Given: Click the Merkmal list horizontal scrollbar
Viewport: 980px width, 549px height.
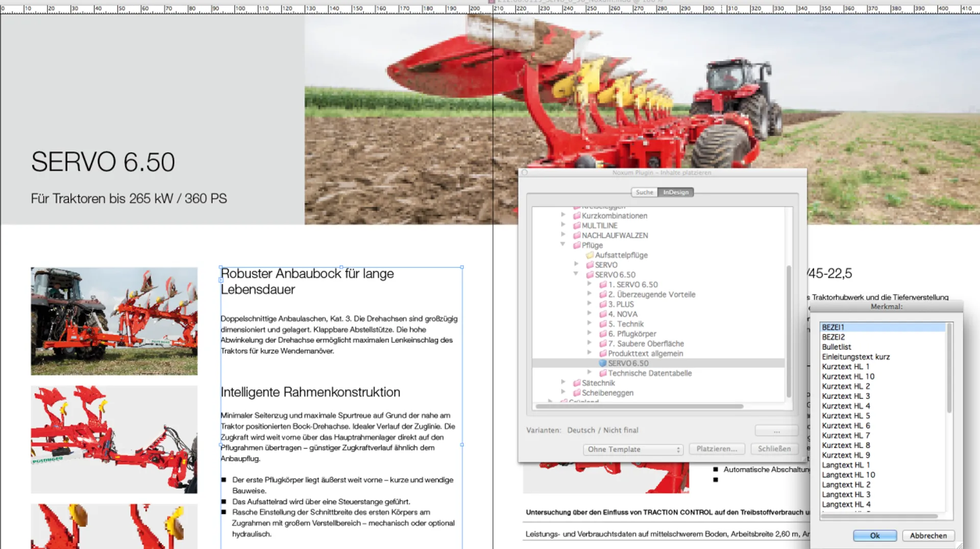Looking at the screenshot, I should tap(879, 516).
